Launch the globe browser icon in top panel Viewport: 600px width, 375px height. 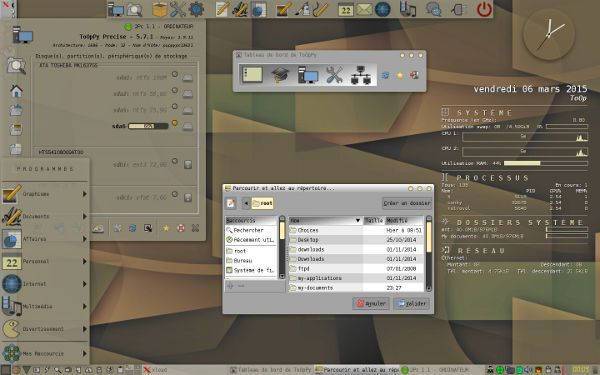(x=383, y=9)
